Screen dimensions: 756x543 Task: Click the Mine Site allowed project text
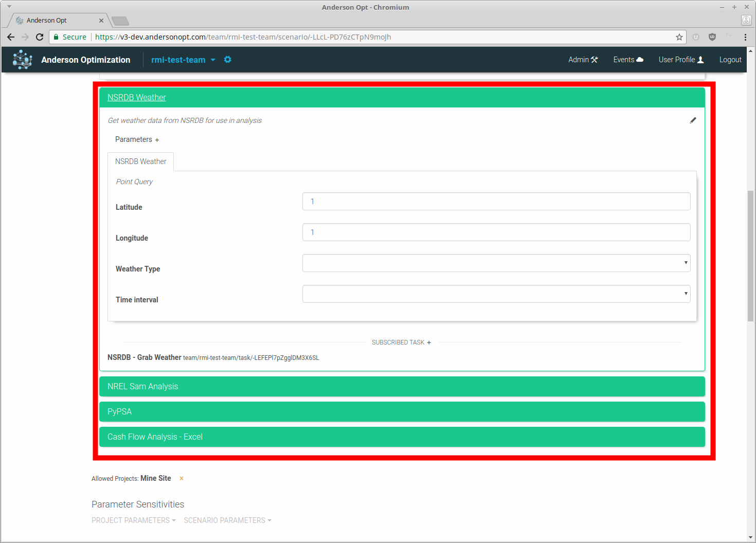pyautogui.click(x=155, y=478)
